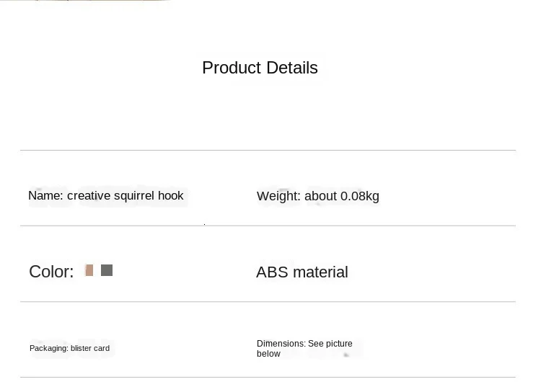Select the gray color swatch
Viewport: 541px width, 392px height.
107,270
